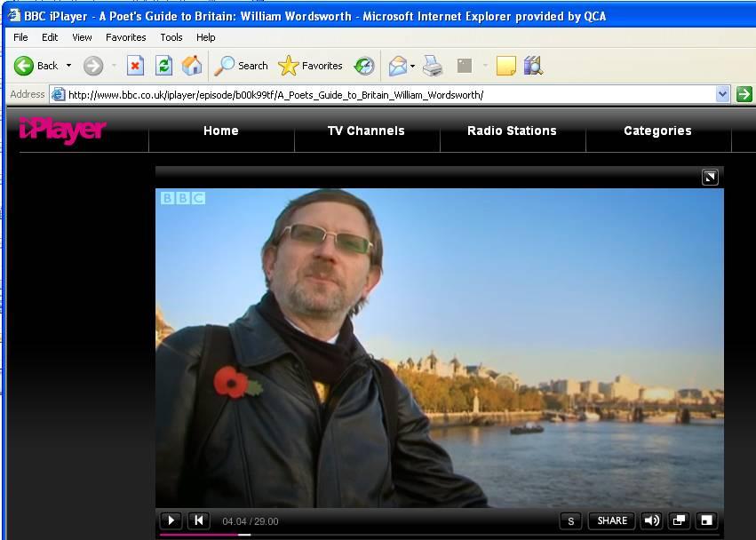The width and height of the screenshot is (756, 540).
Task: Refresh the page with green arrows icon
Action: [x=164, y=66]
